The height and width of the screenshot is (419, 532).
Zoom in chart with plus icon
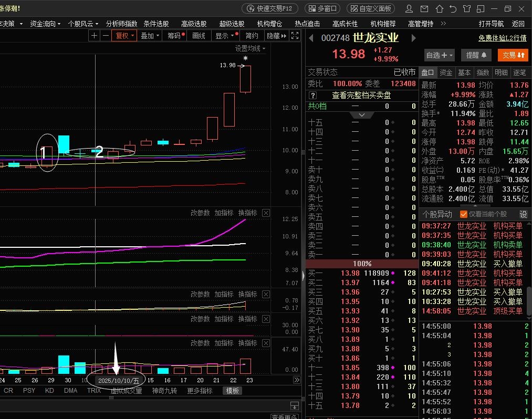(95, 36)
